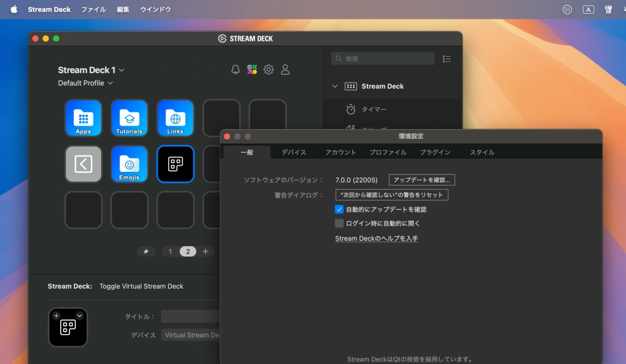
Task: Disable 自動的にアップデートを確認
Action: (x=339, y=209)
